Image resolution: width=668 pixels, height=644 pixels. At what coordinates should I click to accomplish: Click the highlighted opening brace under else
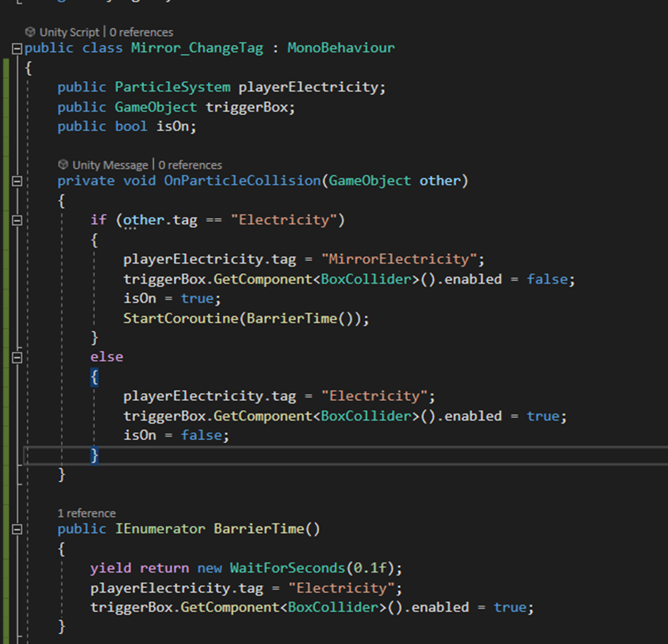(x=94, y=377)
